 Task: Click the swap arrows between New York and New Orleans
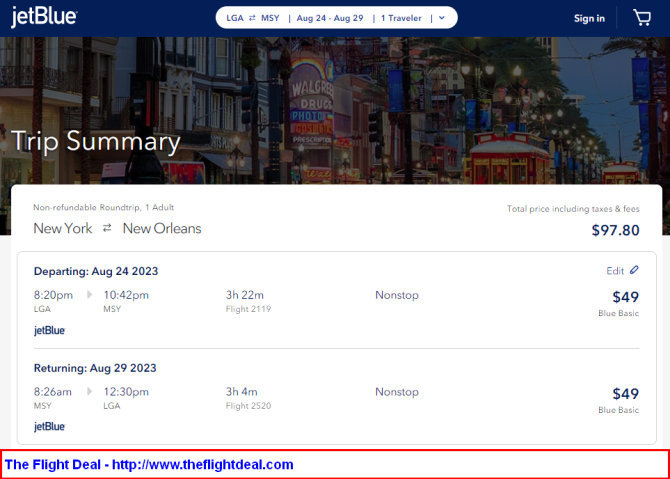(x=107, y=228)
